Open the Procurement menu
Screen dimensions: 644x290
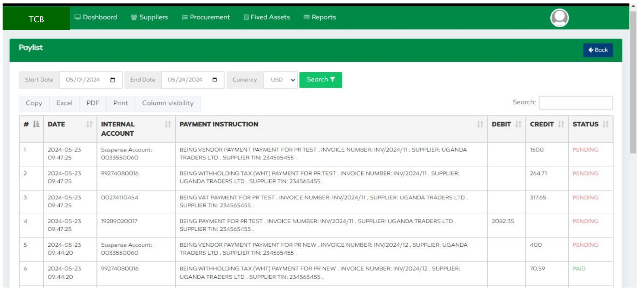pos(205,17)
